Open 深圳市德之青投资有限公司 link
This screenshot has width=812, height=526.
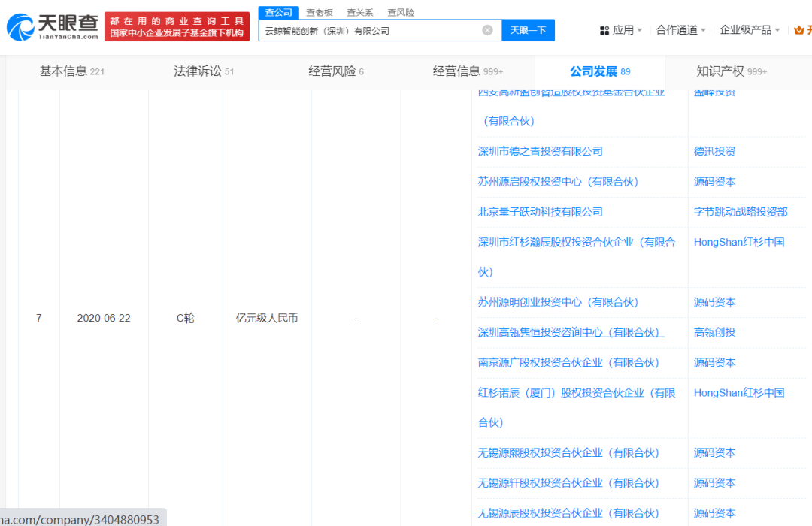[x=540, y=152]
